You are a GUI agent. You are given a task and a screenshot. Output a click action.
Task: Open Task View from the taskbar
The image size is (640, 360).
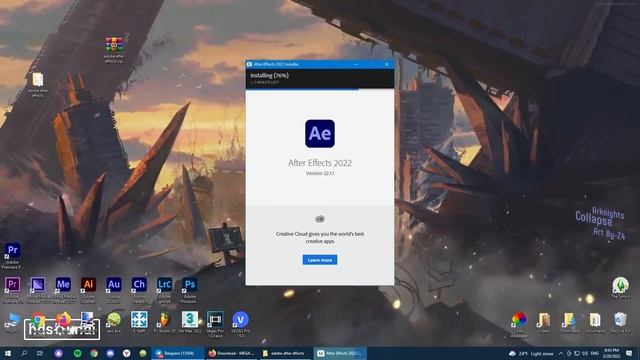[x=40, y=353]
